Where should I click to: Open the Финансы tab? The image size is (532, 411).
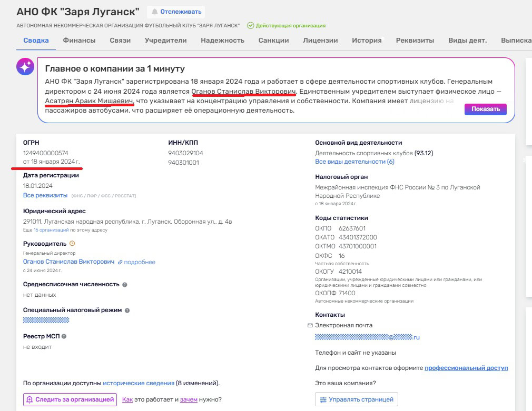coord(79,41)
